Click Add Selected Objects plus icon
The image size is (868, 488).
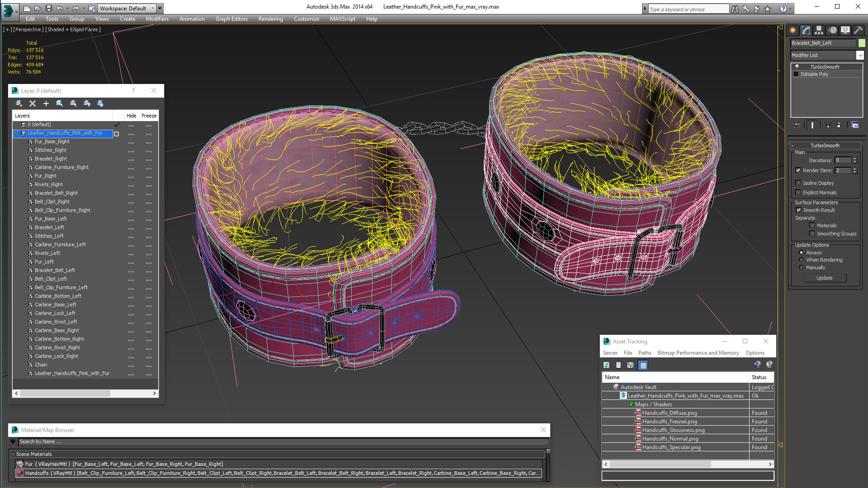46,103
